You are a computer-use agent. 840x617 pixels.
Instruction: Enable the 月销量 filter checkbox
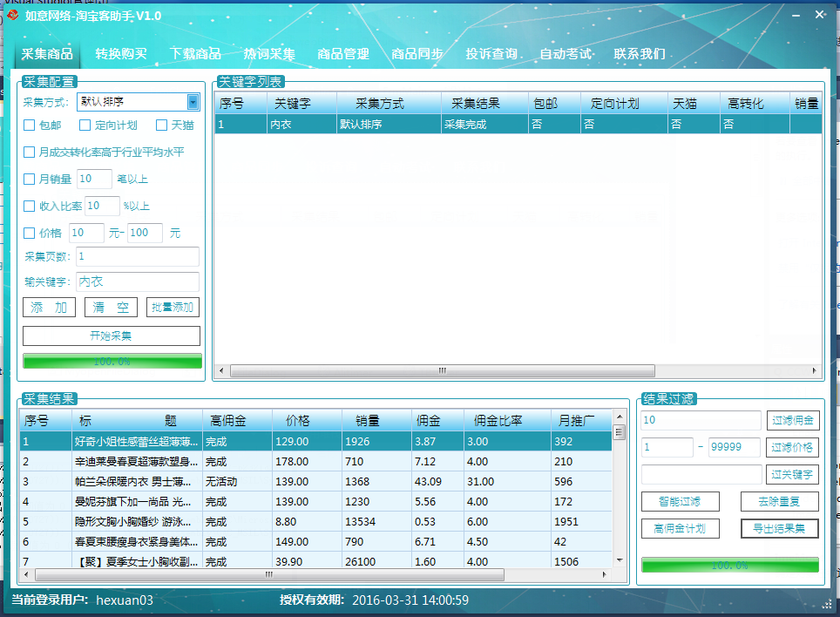[x=28, y=178]
